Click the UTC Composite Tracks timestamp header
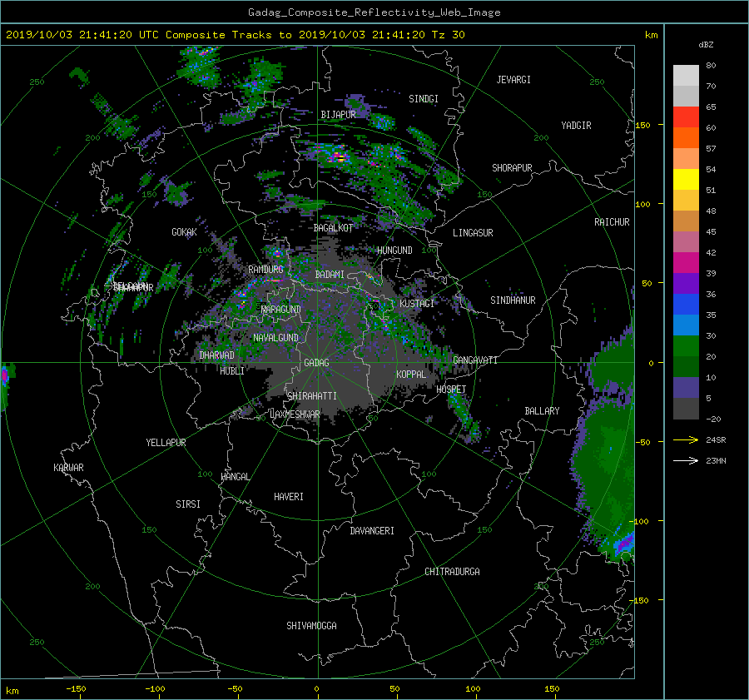Viewport: 749px width, 700px height. (x=235, y=35)
